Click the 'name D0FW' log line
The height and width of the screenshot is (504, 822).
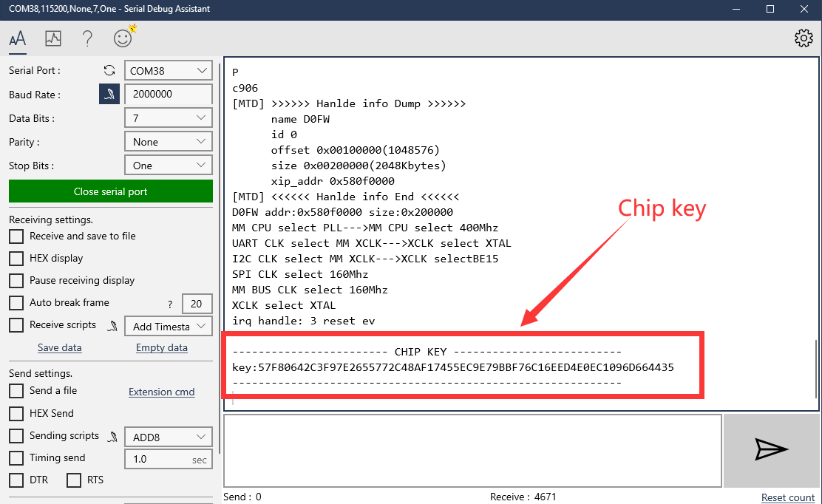pos(300,119)
